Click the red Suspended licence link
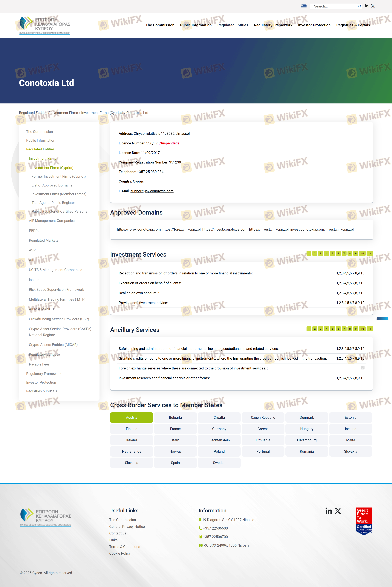This screenshot has width=392, height=587. pos(169,143)
